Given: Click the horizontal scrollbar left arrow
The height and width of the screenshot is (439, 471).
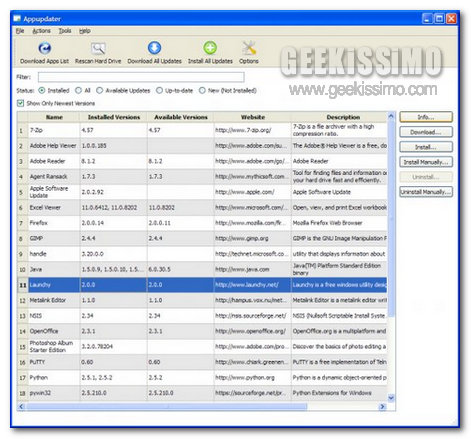Looking at the screenshot, I should point(21,406).
